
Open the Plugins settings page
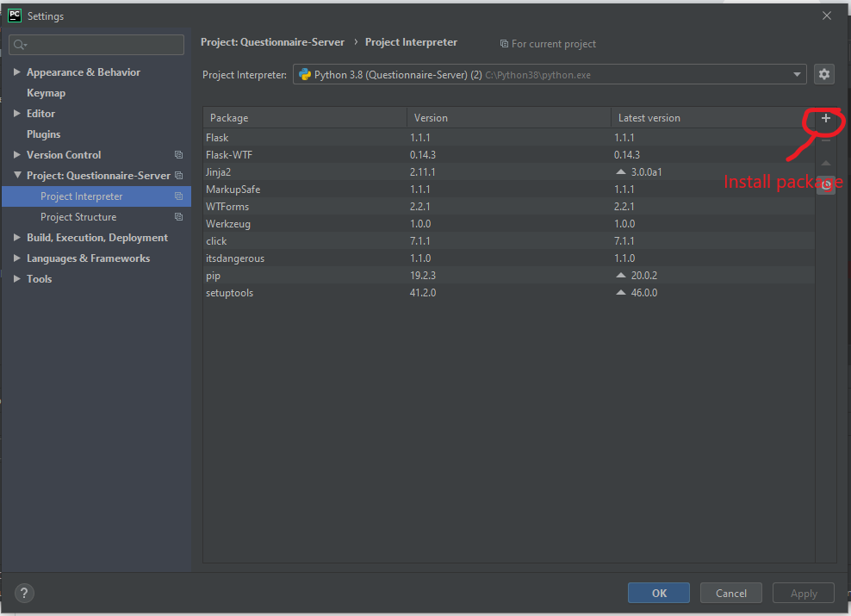(43, 134)
